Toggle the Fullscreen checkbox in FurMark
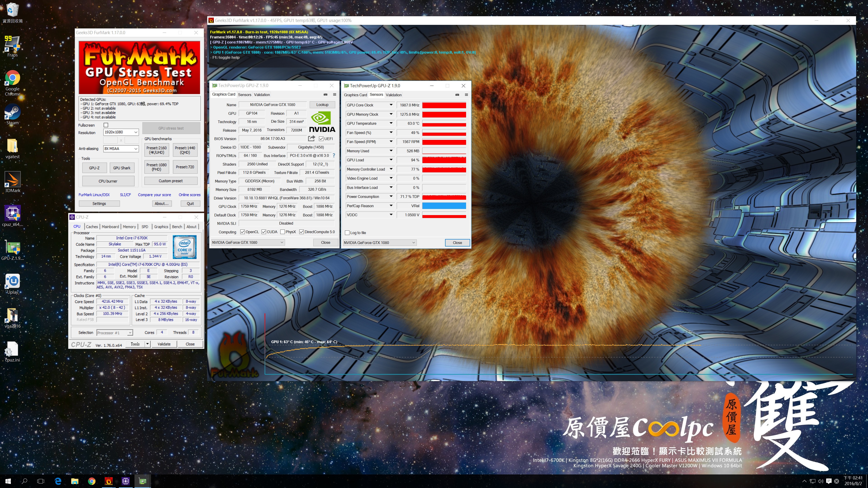The image size is (868, 488). (106, 125)
